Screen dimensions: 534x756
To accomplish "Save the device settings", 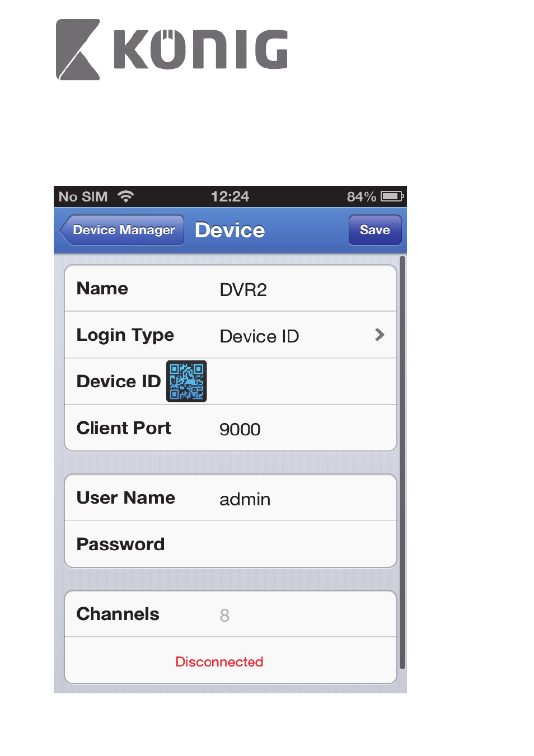I will pos(375,230).
